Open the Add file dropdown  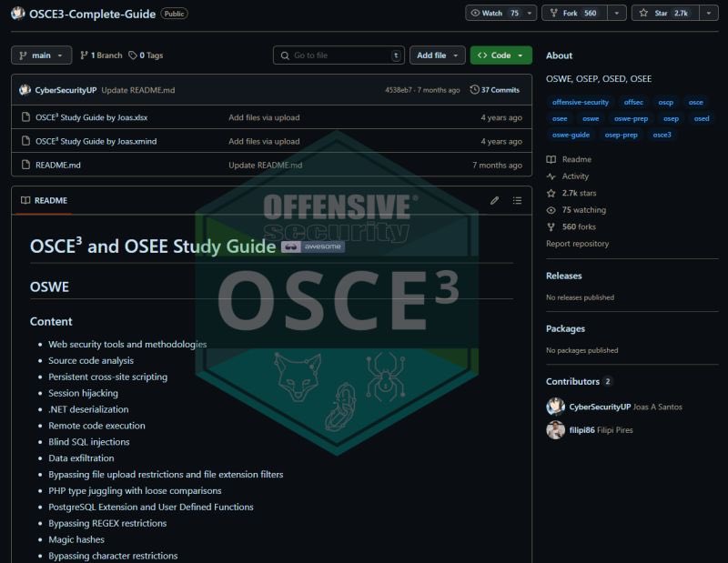(x=437, y=55)
